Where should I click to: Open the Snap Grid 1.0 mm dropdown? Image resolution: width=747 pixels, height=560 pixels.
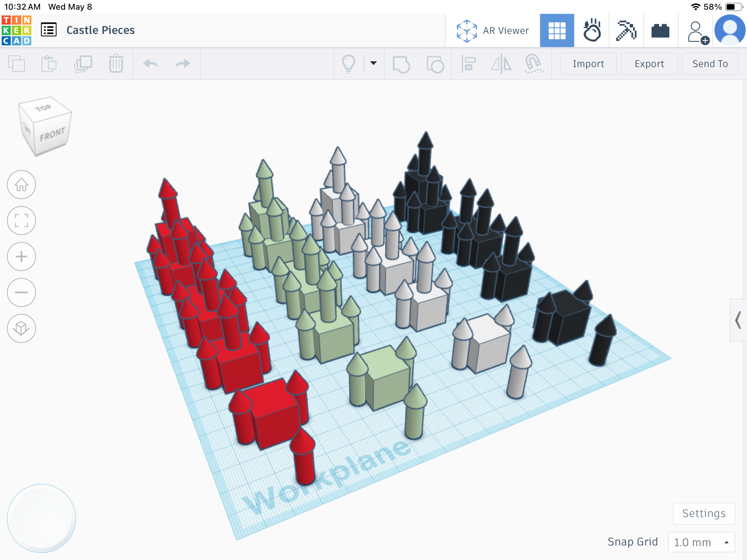(701, 542)
